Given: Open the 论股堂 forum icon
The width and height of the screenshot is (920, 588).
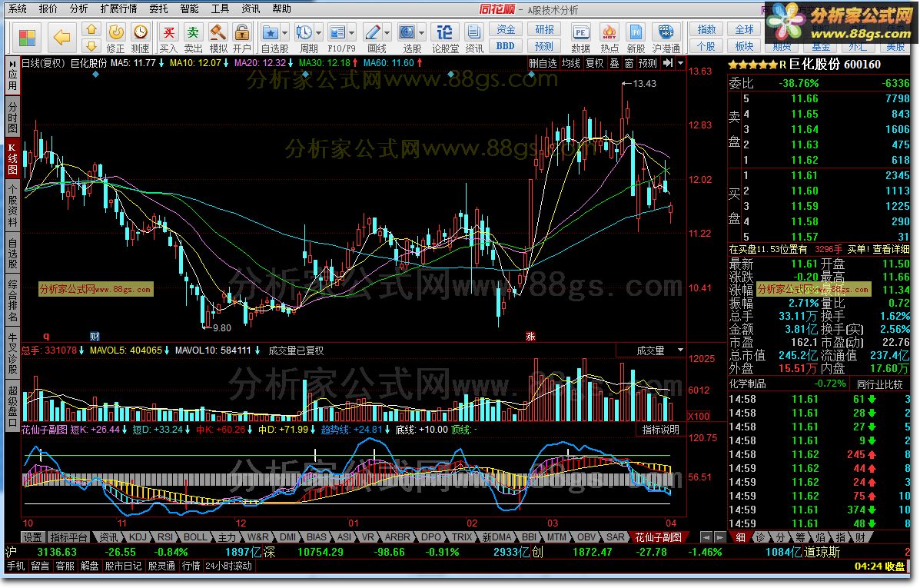Looking at the screenshot, I should pyautogui.click(x=445, y=38).
